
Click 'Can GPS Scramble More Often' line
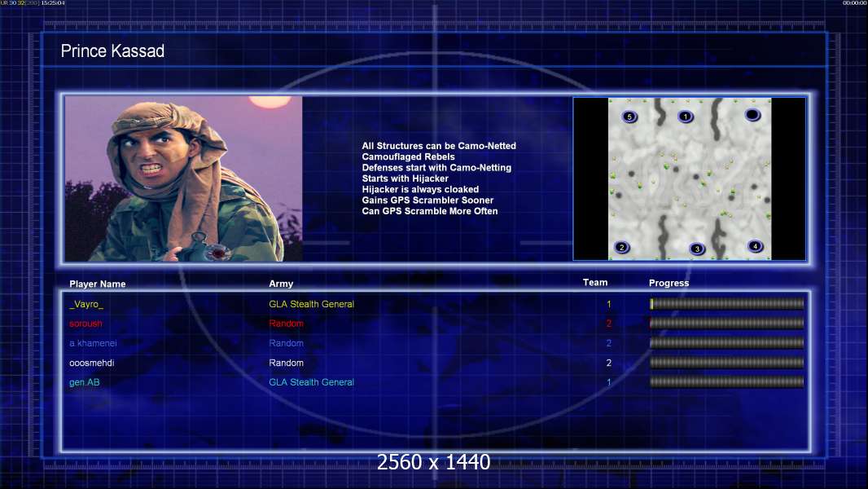click(x=430, y=211)
